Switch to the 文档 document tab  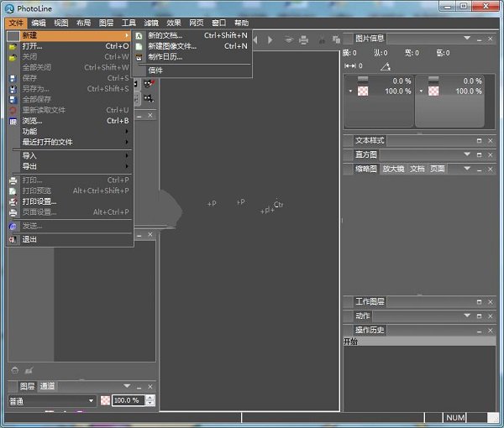pos(417,169)
